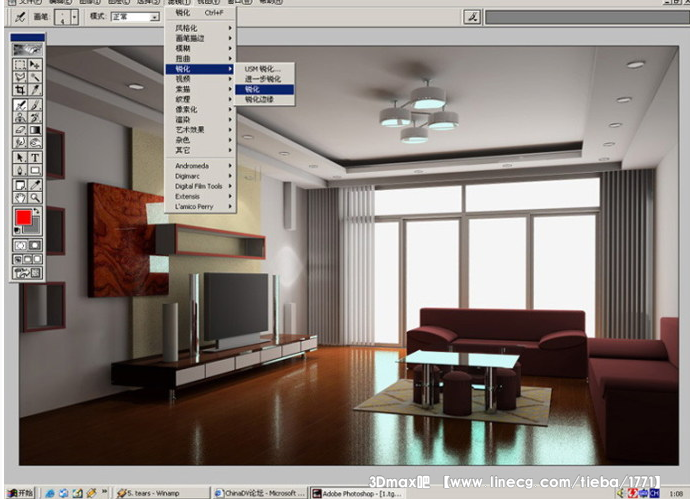Image resolution: width=690 pixels, height=499 pixels.
Task: Click the palette icon right of options bar
Action: (472, 17)
